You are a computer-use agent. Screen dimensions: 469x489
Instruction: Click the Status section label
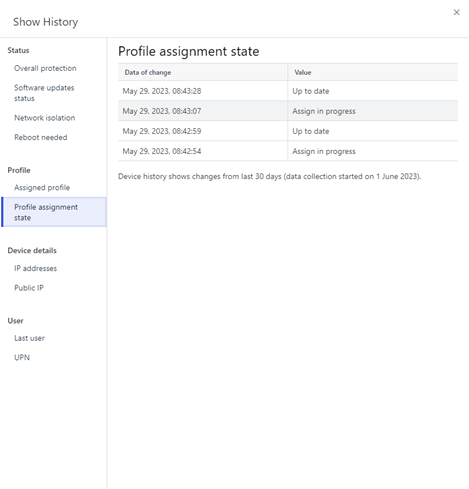point(18,50)
